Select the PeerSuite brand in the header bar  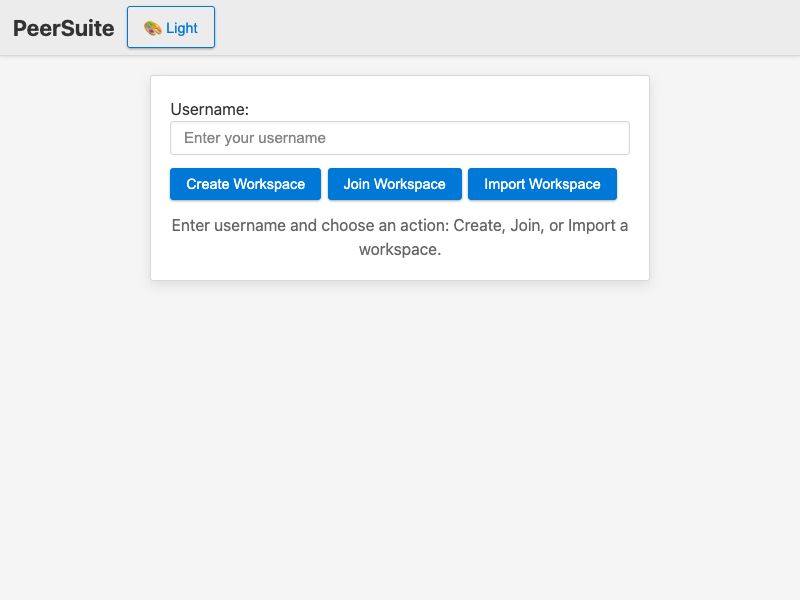[x=64, y=28]
